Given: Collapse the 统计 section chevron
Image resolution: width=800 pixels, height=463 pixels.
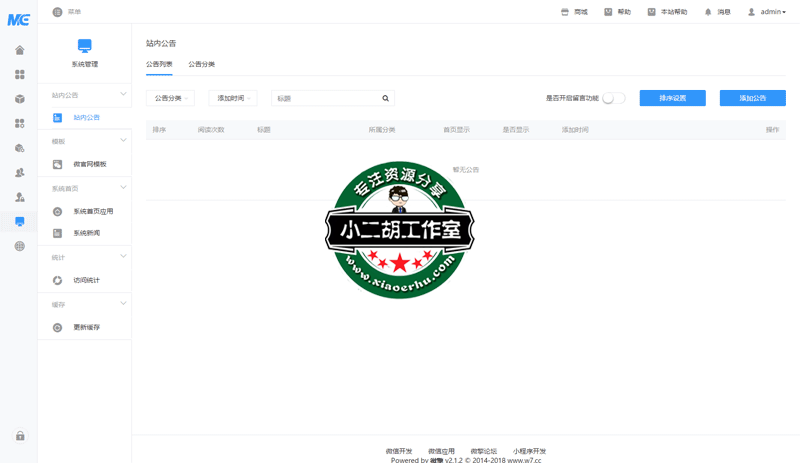Looking at the screenshot, I should pos(123,256).
